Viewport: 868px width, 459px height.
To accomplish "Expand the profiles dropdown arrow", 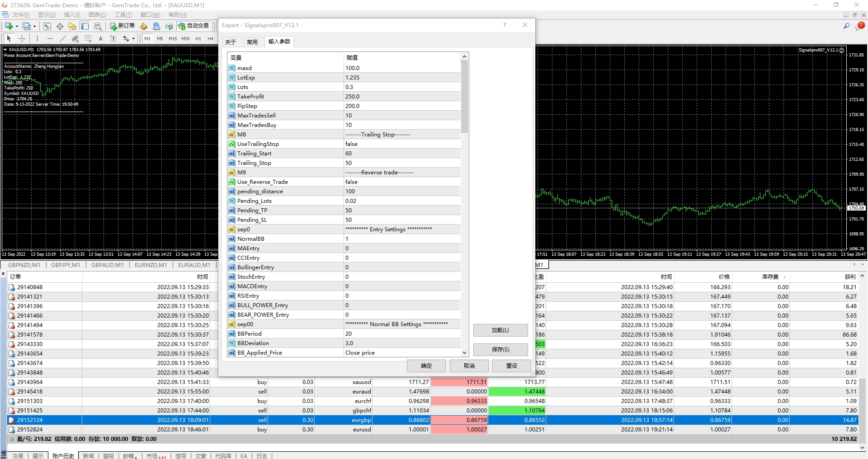I will coord(34,26).
